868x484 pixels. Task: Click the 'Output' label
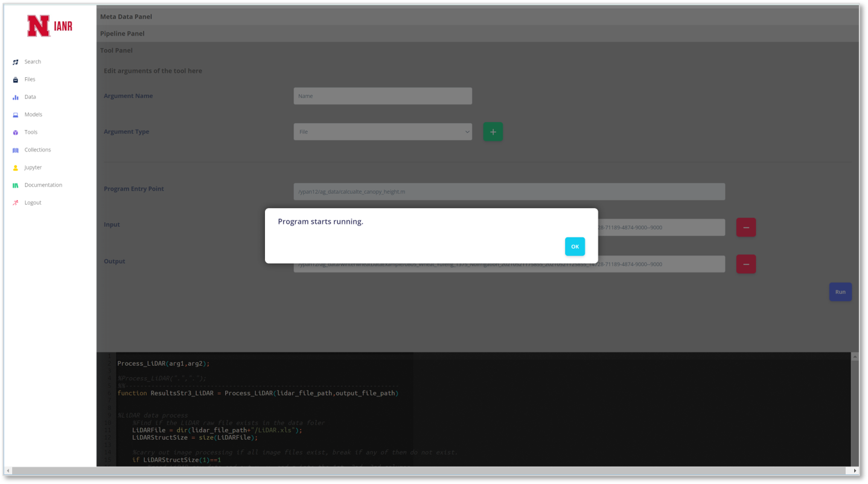(x=114, y=261)
